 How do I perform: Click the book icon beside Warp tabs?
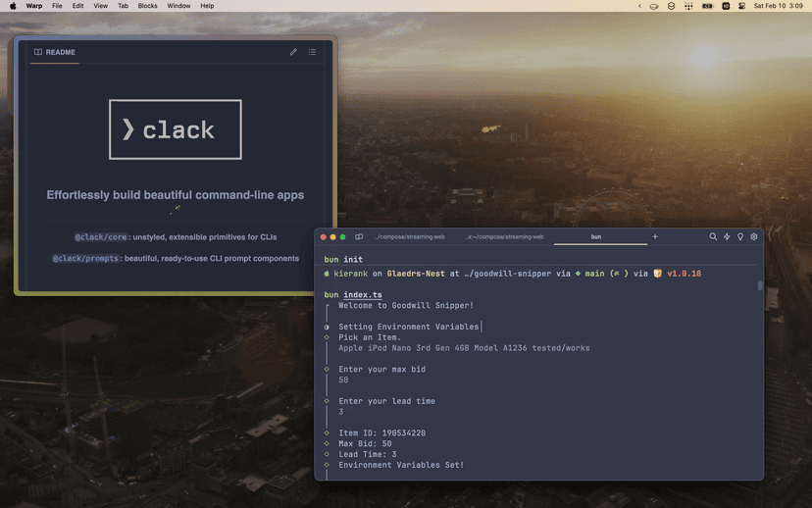[x=359, y=236]
